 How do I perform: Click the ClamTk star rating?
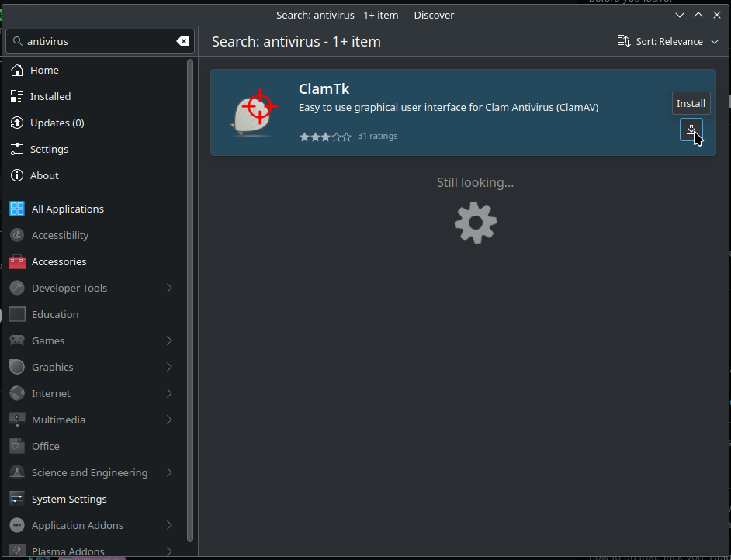[x=325, y=137]
